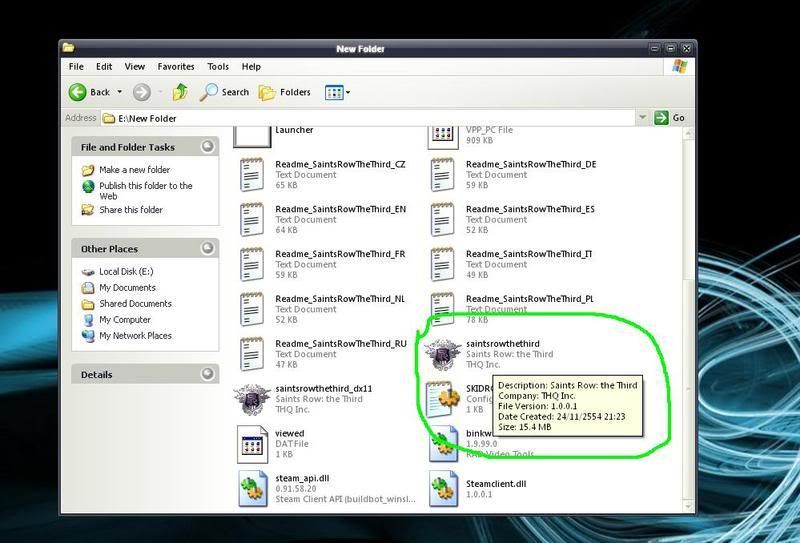Open My Computer link
The image size is (800, 543).
(125, 319)
